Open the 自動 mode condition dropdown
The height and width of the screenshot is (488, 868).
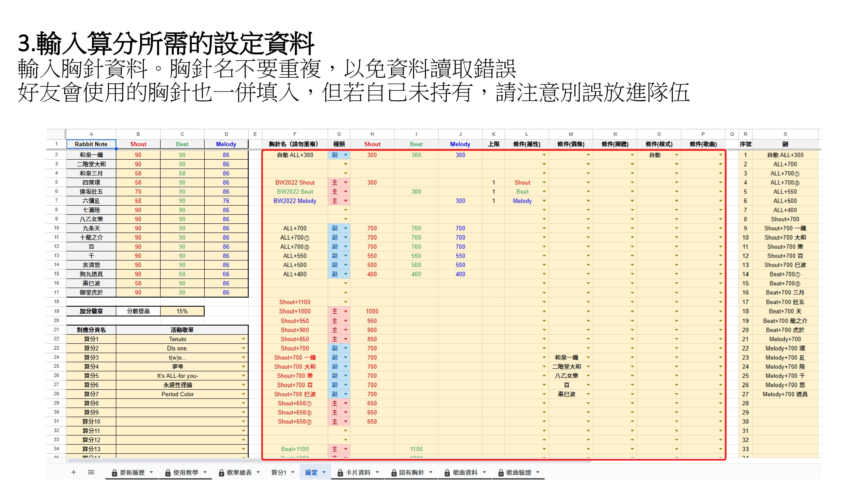click(676, 155)
